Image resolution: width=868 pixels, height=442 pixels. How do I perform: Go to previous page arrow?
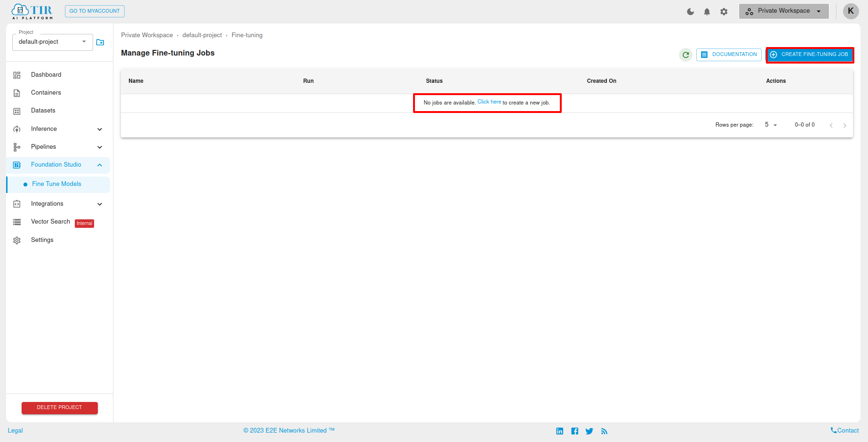pos(831,125)
